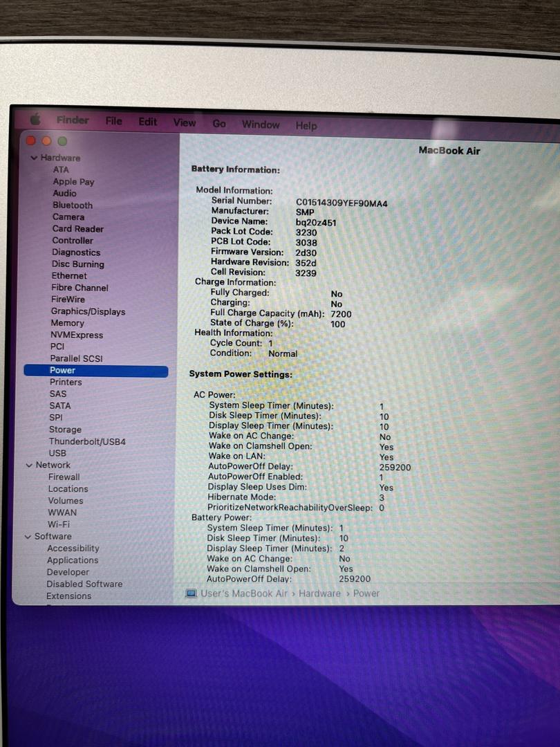Screen dimensions: 560x747
Task: Select Disc Burning in the sidebar
Action: click(x=77, y=264)
